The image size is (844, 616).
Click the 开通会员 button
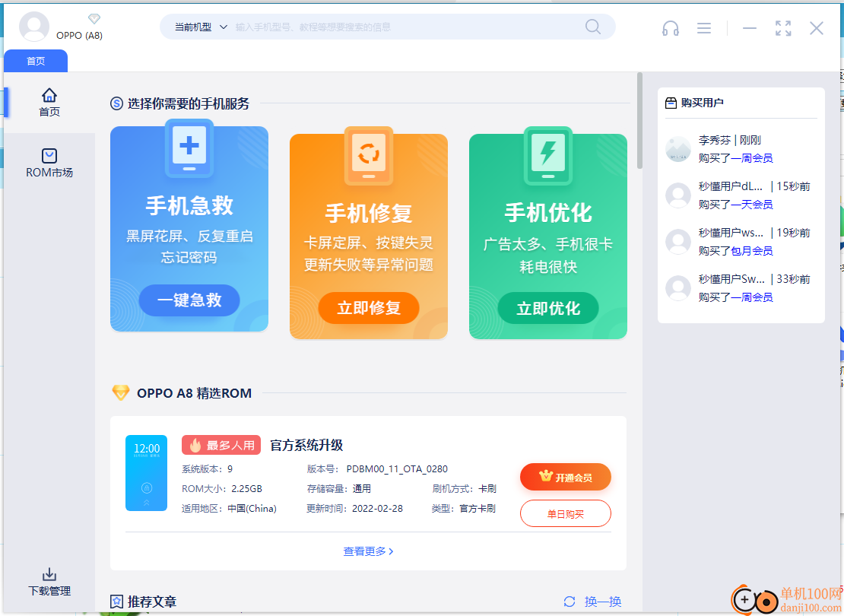tap(565, 477)
